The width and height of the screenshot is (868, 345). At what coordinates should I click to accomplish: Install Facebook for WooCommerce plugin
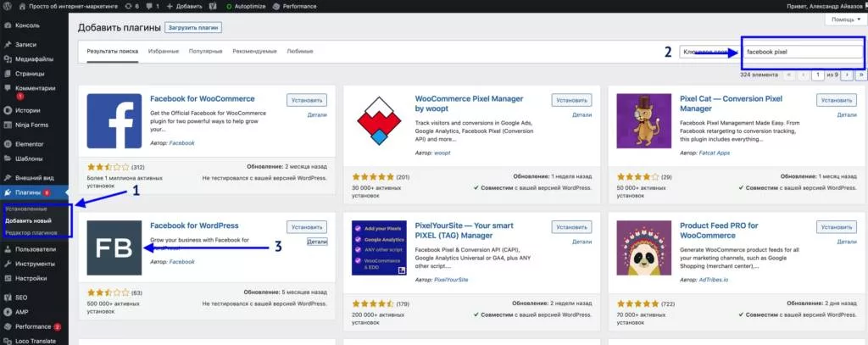307,100
